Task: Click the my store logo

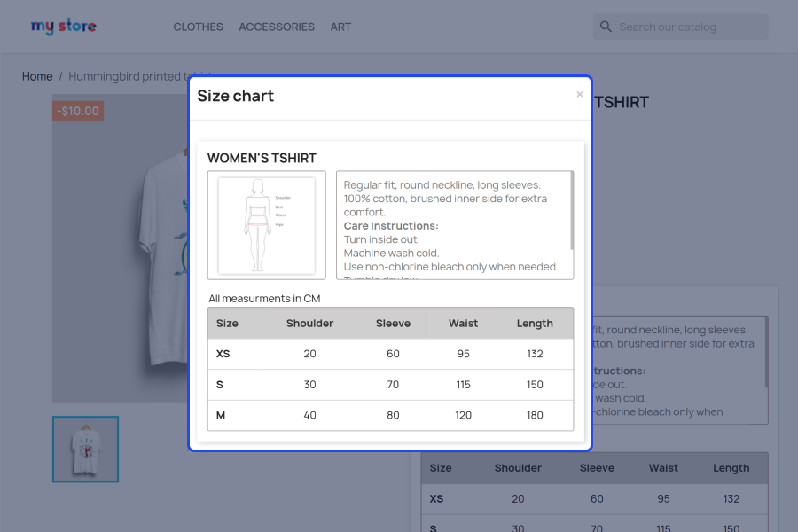Action: 64,26
